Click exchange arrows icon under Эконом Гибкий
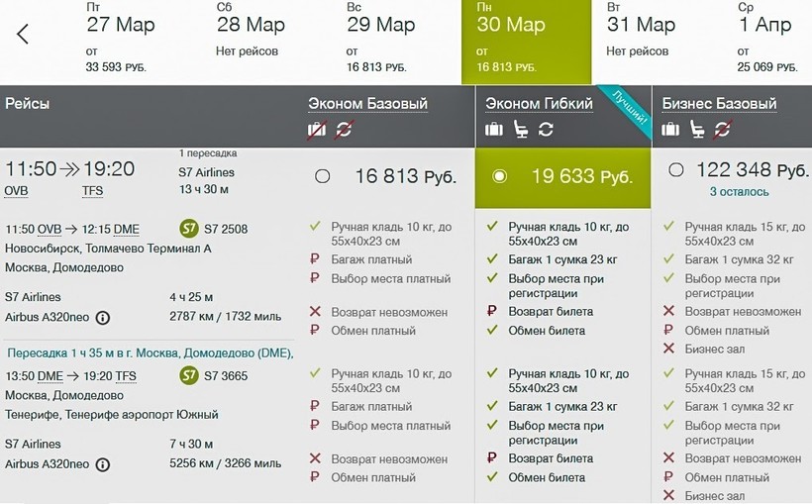 click(546, 130)
